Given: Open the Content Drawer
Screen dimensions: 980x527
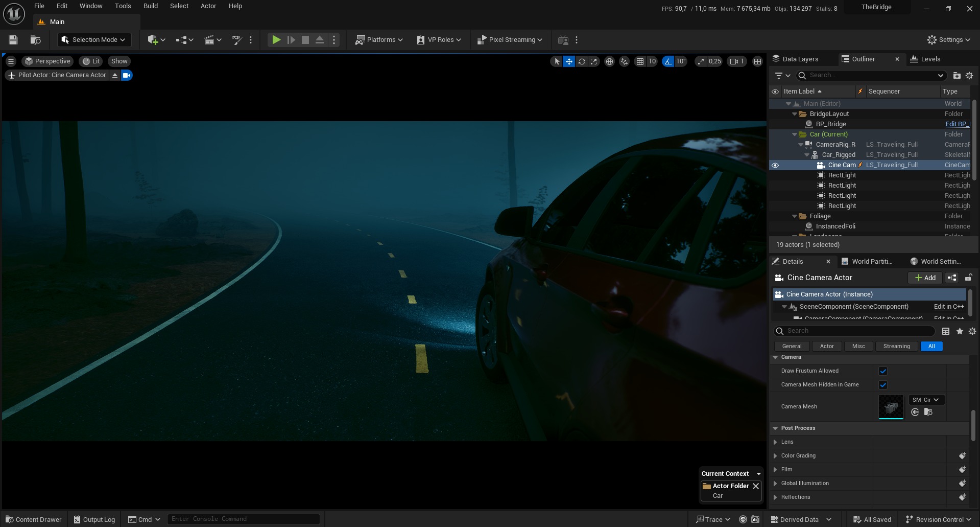Looking at the screenshot, I should [x=34, y=520].
